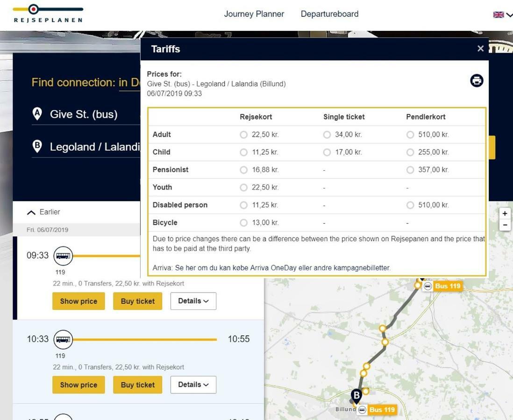Select Disabled person Pendlerkort 510,00 kr. option

(410, 205)
